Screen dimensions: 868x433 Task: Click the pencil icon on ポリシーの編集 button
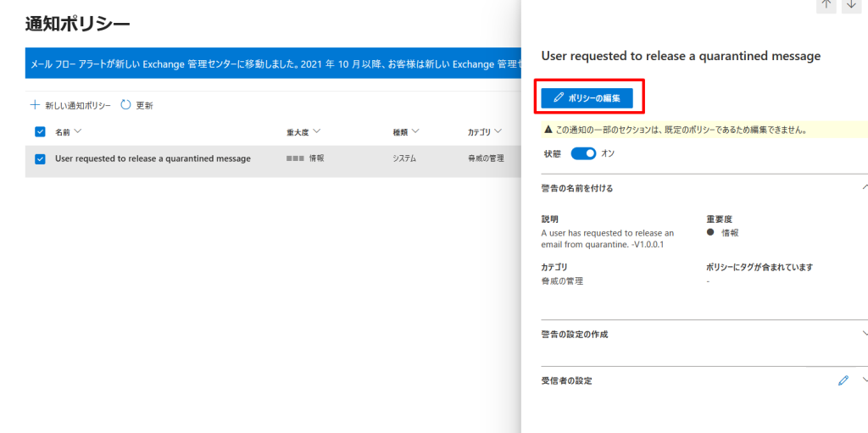click(559, 98)
